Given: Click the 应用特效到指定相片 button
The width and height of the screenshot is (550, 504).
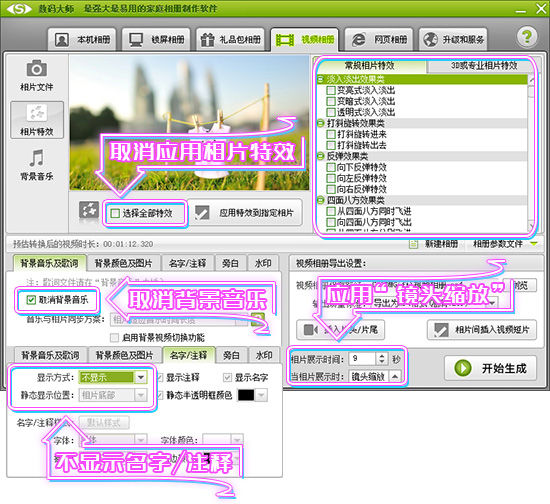Looking at the screenshot, I should click(245, 213).
